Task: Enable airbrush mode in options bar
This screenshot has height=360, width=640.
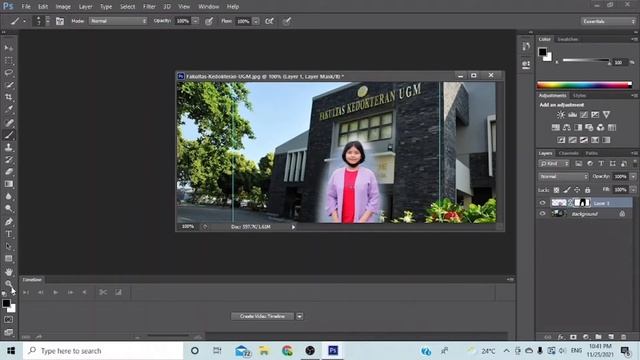Action: point(269,21)
